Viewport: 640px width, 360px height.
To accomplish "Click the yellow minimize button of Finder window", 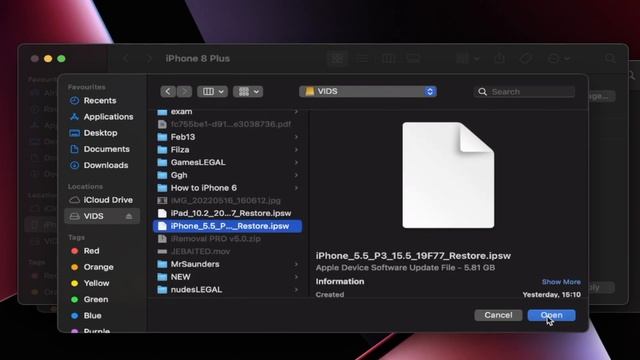I will pos(48,59).
